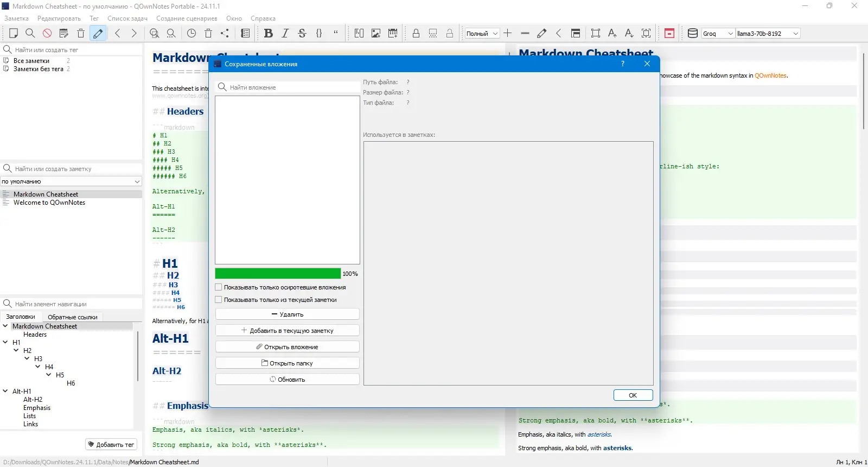Open the Полный workspace dropdown
Image resolution: width=868 pixels, height=467 pixels.
point(482,34)
